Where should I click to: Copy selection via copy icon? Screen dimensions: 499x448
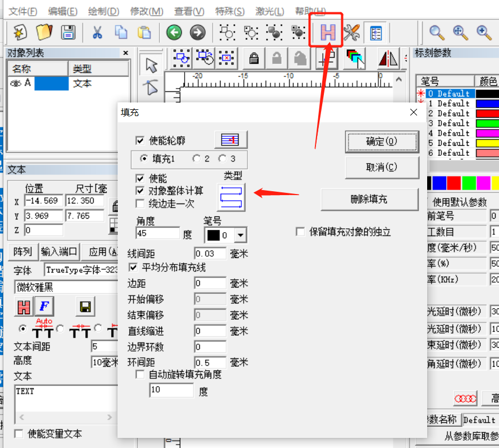[121, 33]
